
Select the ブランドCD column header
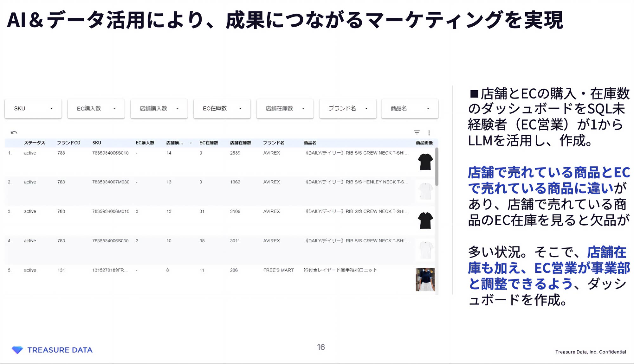[x=68, y=143]
